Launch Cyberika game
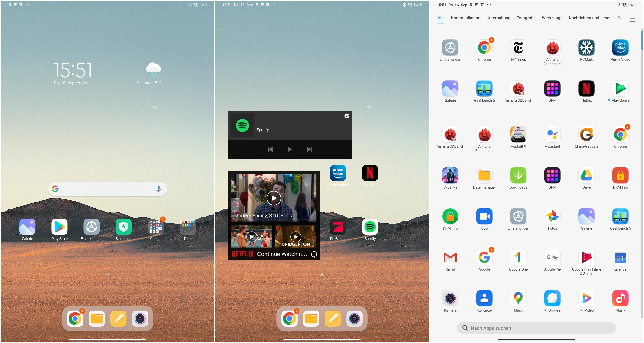The height and width of the screenshot is (343, 644). [450, 175]
